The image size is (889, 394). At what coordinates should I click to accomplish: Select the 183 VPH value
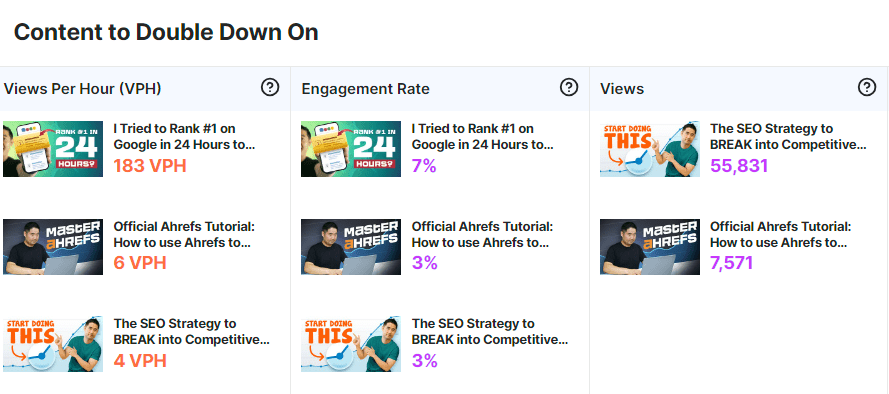click(150, 166)
